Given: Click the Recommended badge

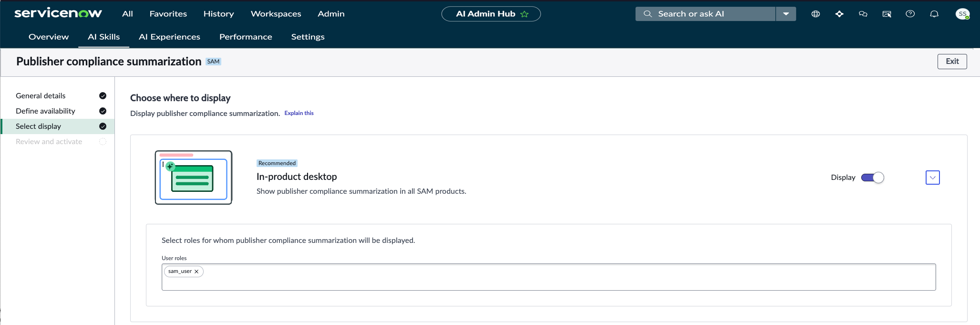Looking at the screenshot, I should coord(277,163).
